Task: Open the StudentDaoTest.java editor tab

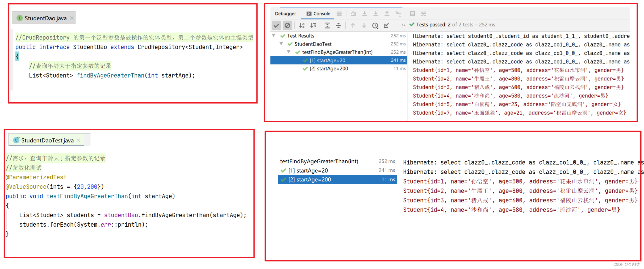Action: (x=47, y=140)
